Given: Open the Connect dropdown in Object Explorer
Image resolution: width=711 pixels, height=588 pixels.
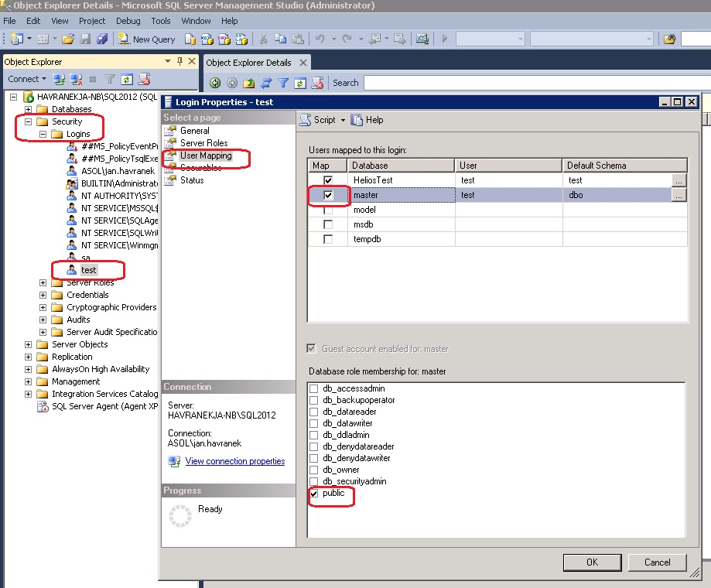Looking at the screenshot, I should 27,79.
